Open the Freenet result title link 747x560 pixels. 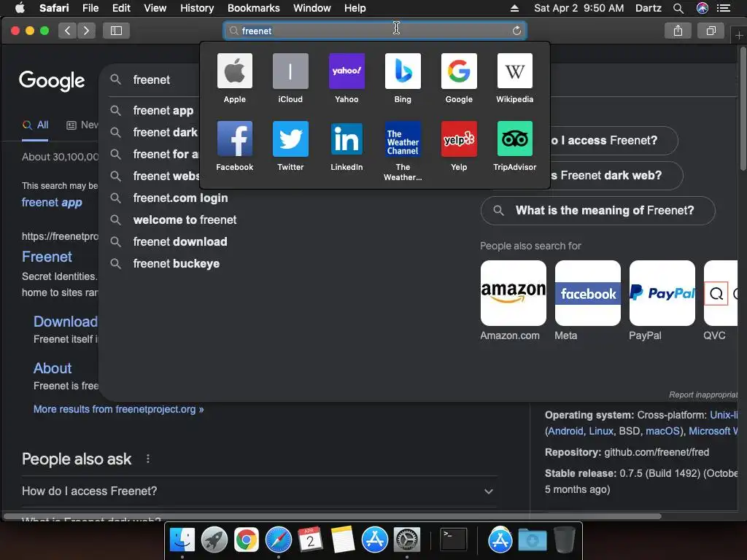(47, 257)
